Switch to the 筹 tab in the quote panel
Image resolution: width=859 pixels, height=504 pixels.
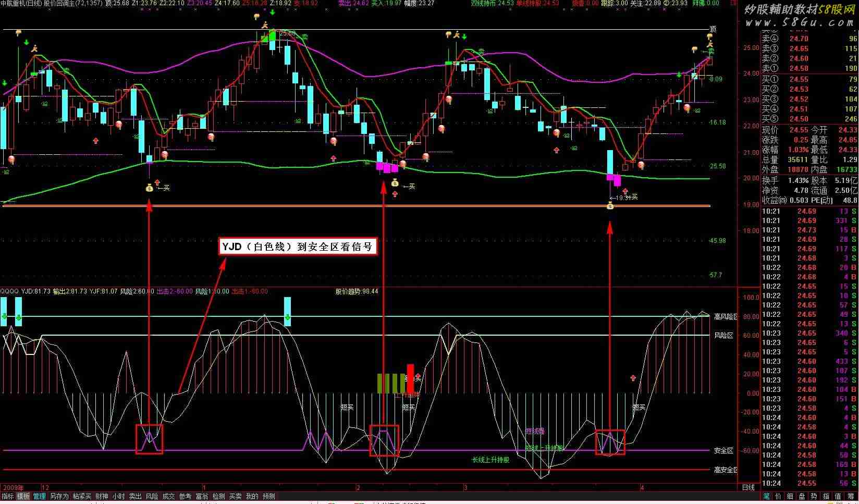(851, 497)
